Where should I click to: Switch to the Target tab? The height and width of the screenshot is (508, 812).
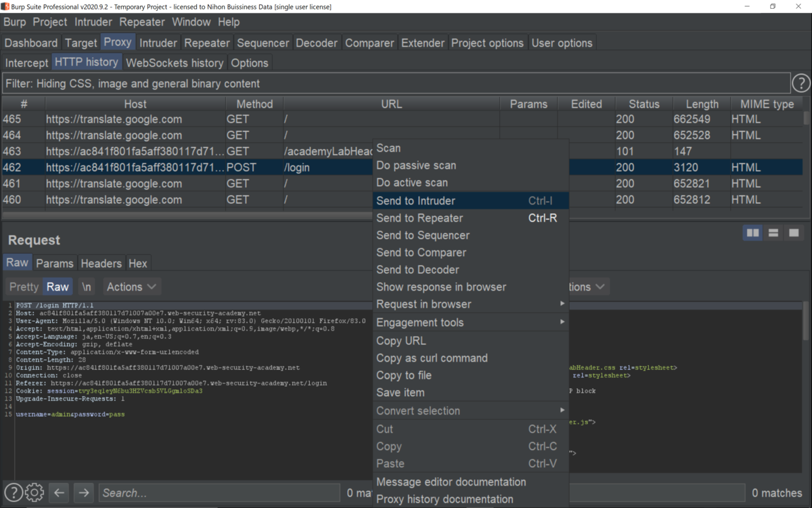pyautogui.click(x=81, y=43)
